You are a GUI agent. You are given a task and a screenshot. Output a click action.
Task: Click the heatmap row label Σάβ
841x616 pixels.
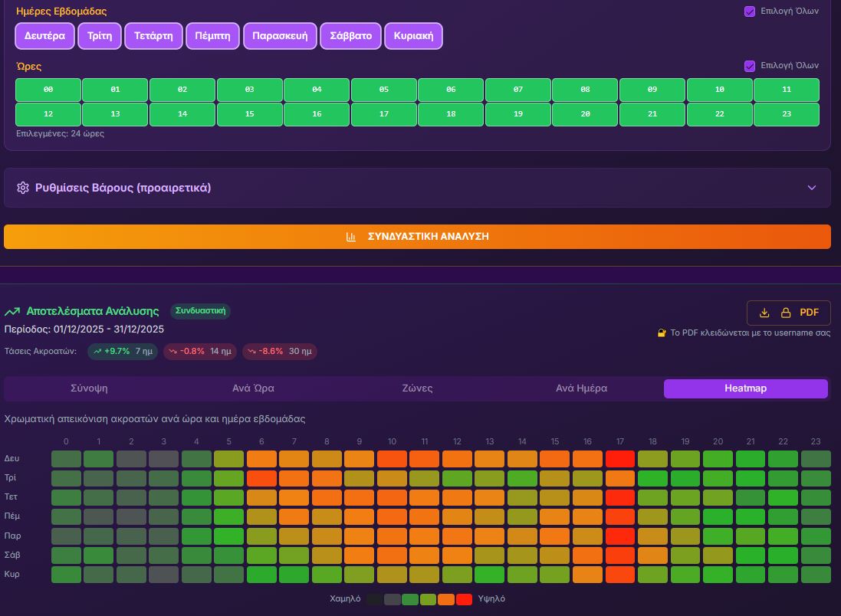pyautogui.click(x=11, y=555)
